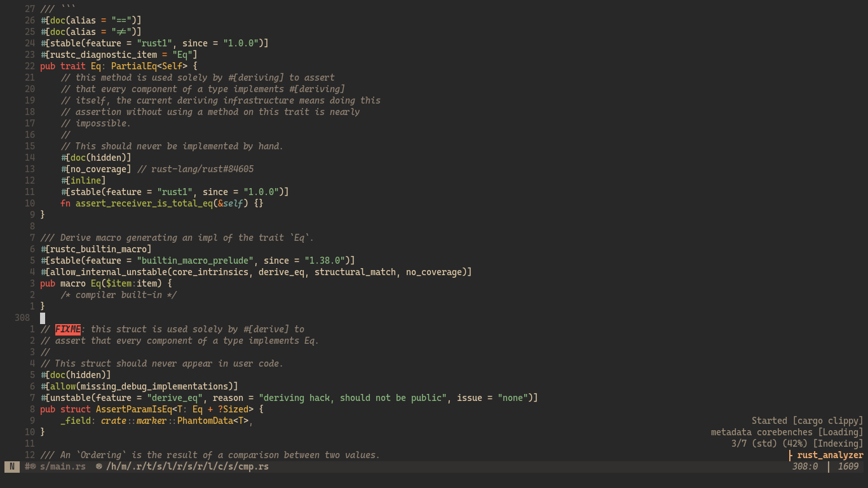Click the block cursor on line 308
The height and width of the screenshot is (488, 868).
coord(43,318)
